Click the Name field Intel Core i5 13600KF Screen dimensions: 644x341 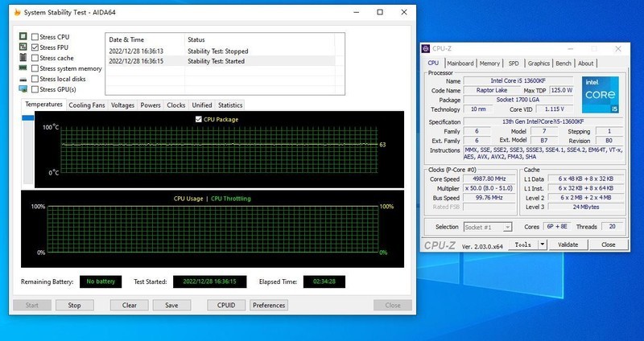518,81
